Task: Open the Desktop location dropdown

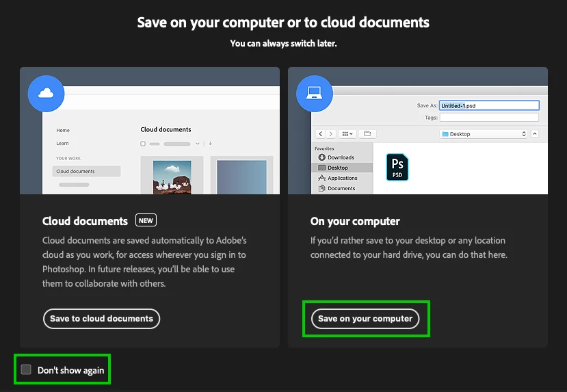Action: click(x=484, y=134)
